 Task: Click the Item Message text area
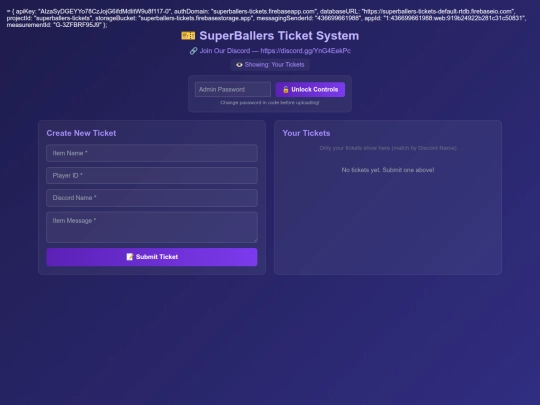152,227
